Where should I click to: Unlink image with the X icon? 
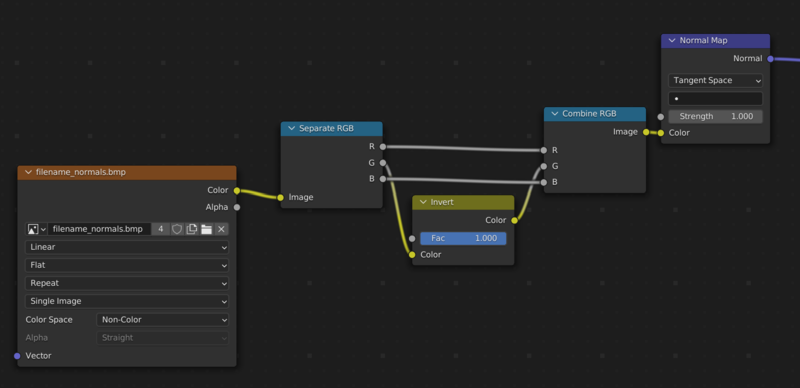coord(221,229)
